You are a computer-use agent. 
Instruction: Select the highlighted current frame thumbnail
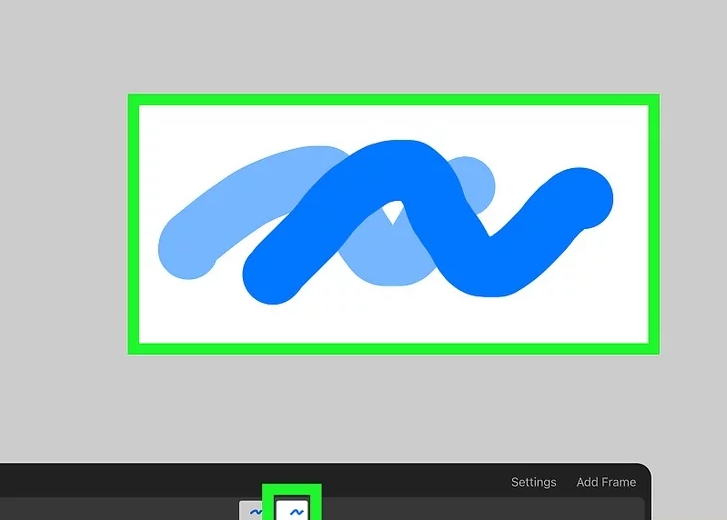tap(296, 510)
